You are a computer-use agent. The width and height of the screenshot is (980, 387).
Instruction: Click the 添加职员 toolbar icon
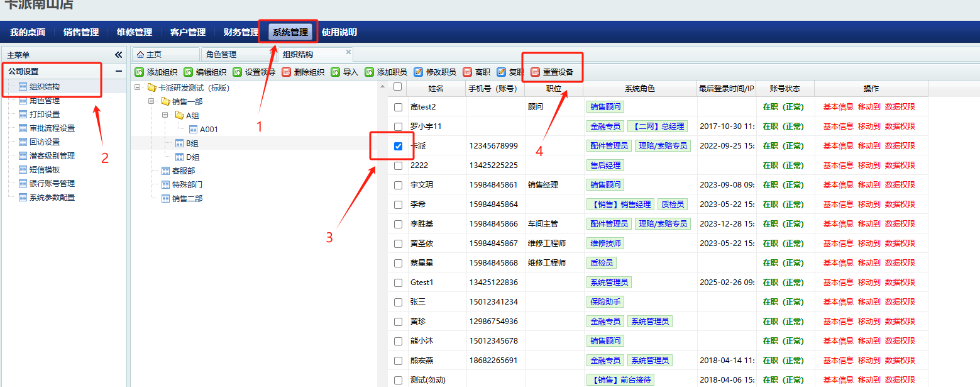point(370,72)
